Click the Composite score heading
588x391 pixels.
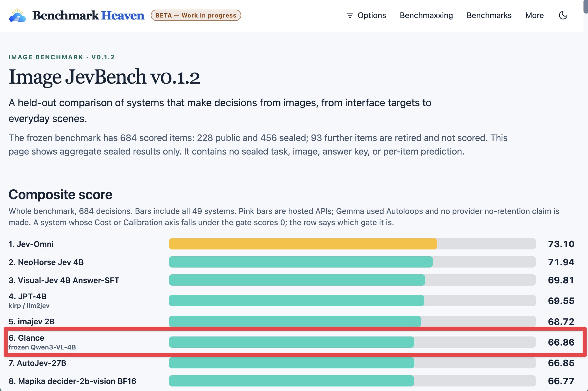(x=60, y=195)
